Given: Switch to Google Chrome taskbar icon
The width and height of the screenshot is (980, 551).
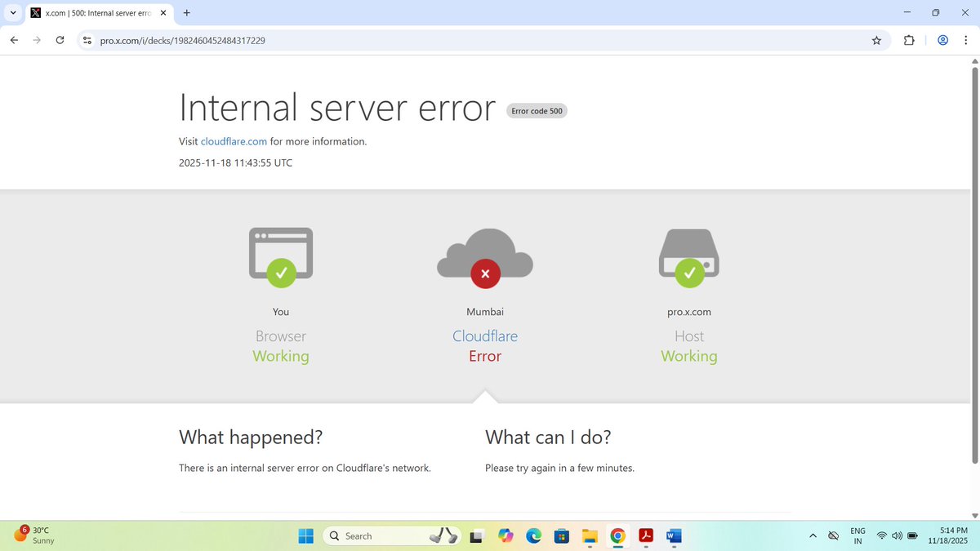Looking at the screenshot, I should 618,535.
